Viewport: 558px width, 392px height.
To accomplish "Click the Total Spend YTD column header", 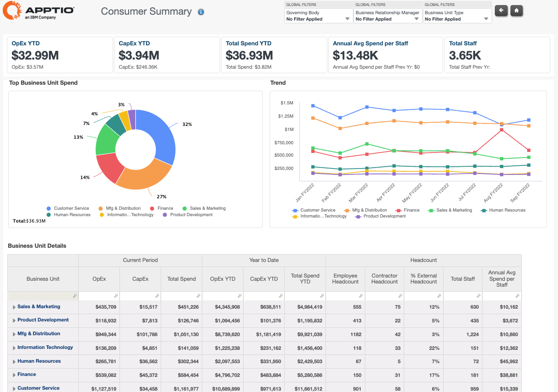I will (305, 278).
